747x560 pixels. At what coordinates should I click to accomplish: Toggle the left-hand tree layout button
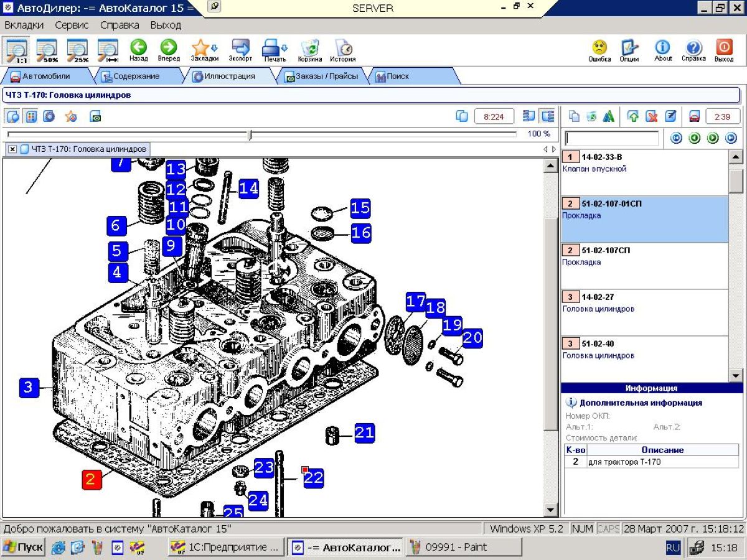coord(530,116)
